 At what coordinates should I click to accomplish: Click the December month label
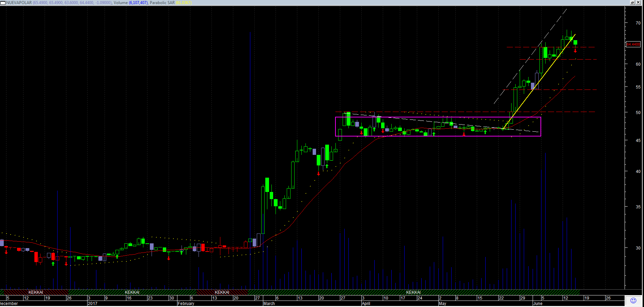click(9, 304)
